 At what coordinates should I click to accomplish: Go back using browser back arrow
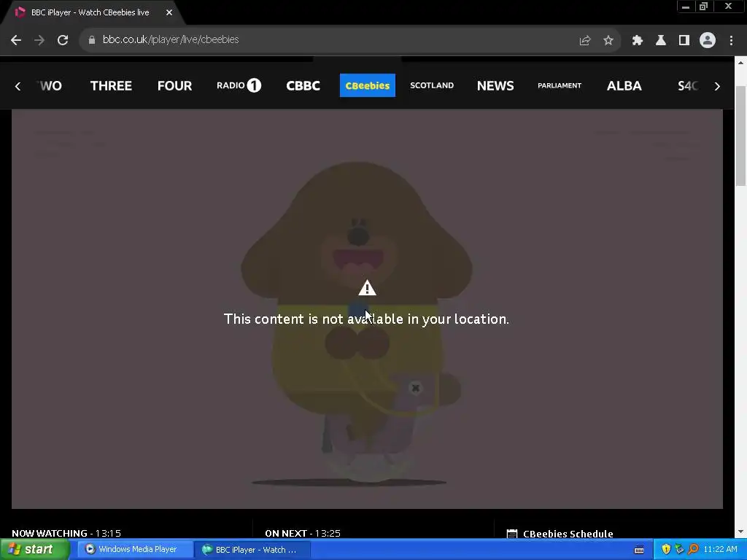pyautogui.click(x=16, y=40)
